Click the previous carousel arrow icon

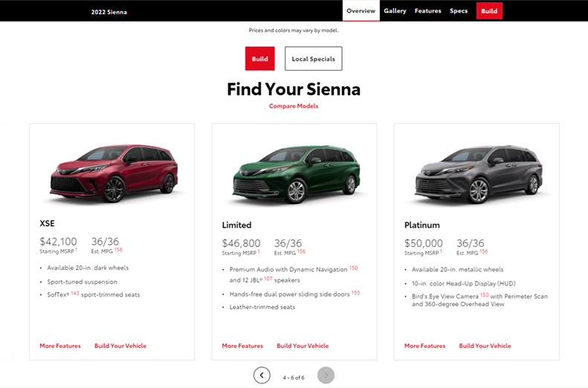tap(262, 375)
